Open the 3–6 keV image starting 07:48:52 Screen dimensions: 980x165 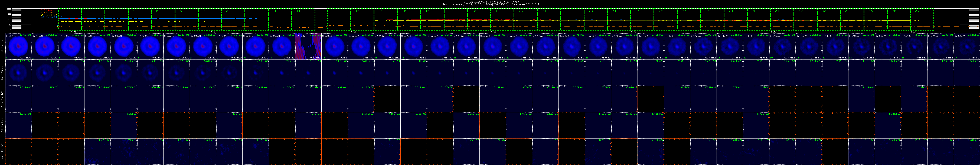click(835, 46)
